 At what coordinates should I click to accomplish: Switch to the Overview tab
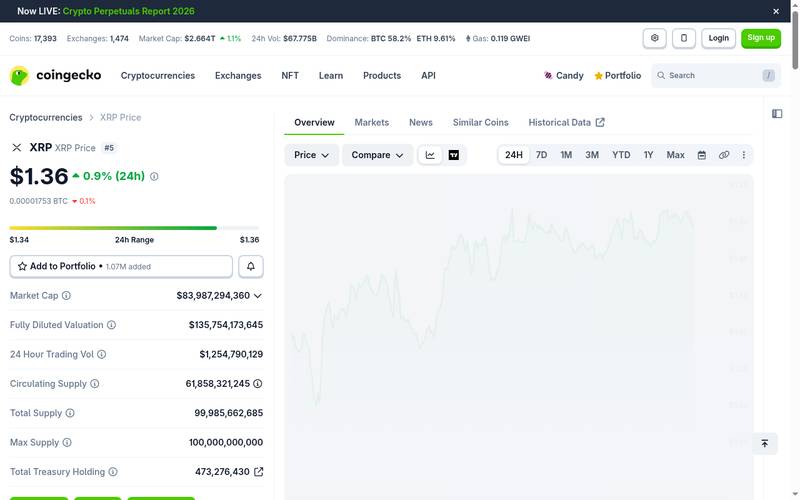pyautogui.click(x=314, y=122)
